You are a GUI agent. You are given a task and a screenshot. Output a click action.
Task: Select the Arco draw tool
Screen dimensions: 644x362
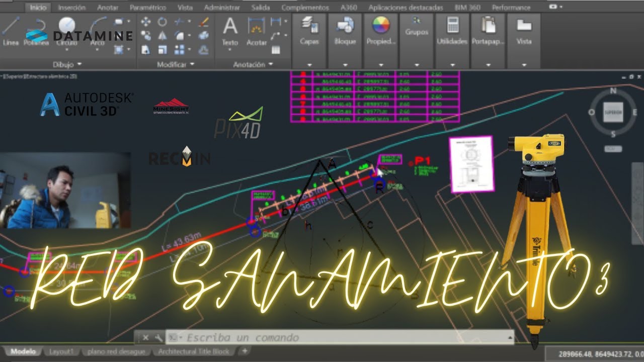click(98, 30)
